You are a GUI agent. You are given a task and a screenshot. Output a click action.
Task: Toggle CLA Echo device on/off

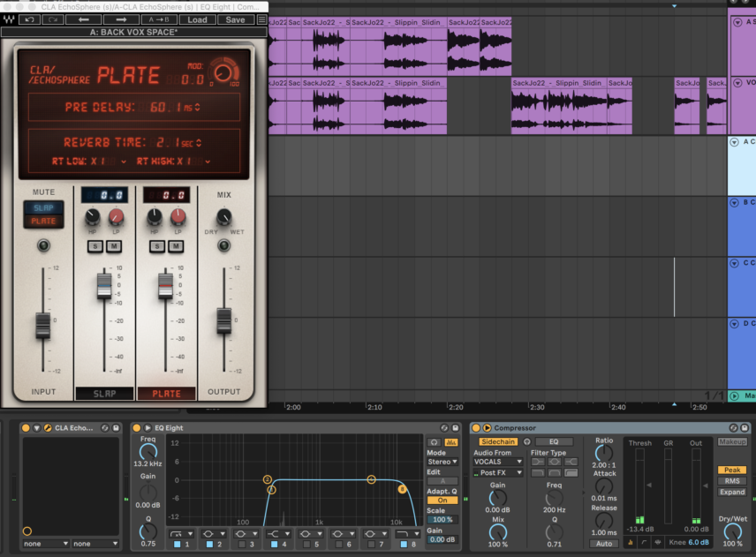26,428
